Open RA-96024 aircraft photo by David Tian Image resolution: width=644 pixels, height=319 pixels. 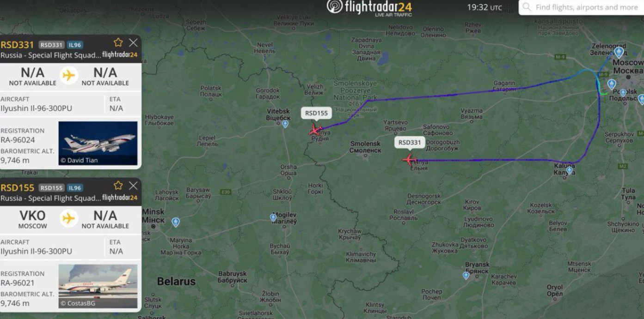98,143
